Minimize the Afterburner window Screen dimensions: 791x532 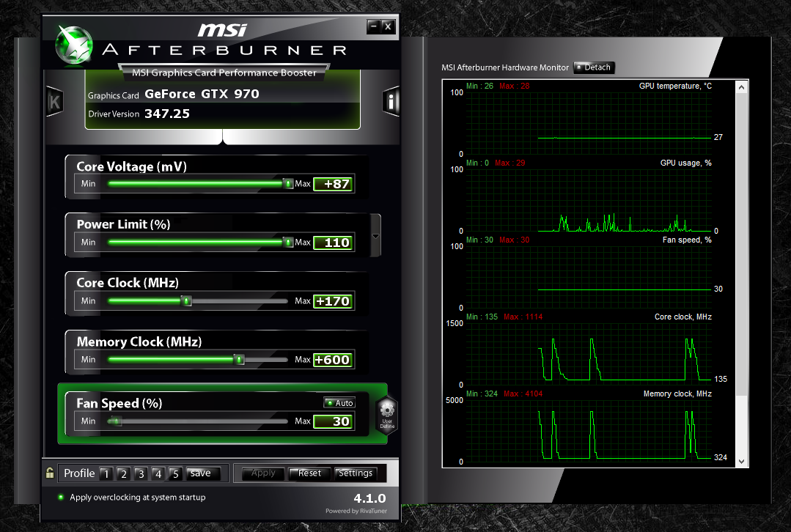[373, 26]
